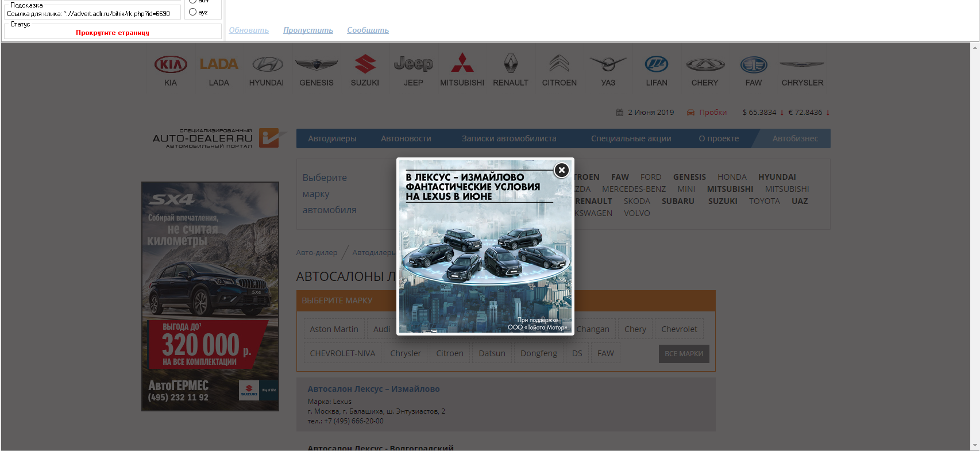Click the dollar rate 65.3834 text

[x=759, y=113]
